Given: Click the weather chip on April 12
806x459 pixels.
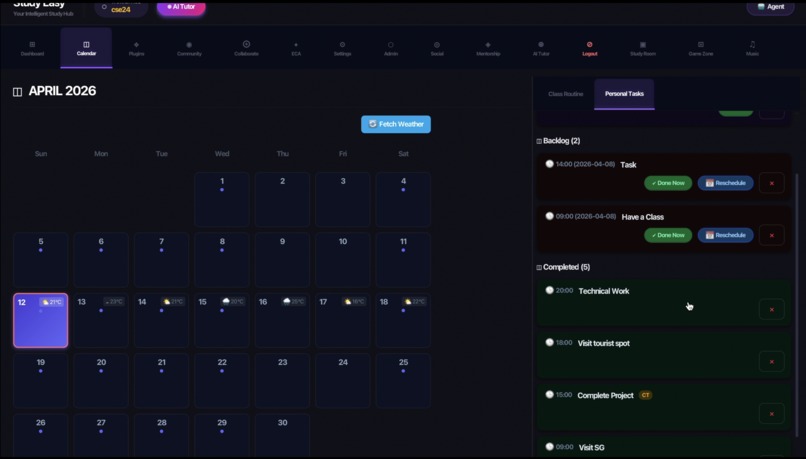Looking at the screenshot, I should (52, 302).
